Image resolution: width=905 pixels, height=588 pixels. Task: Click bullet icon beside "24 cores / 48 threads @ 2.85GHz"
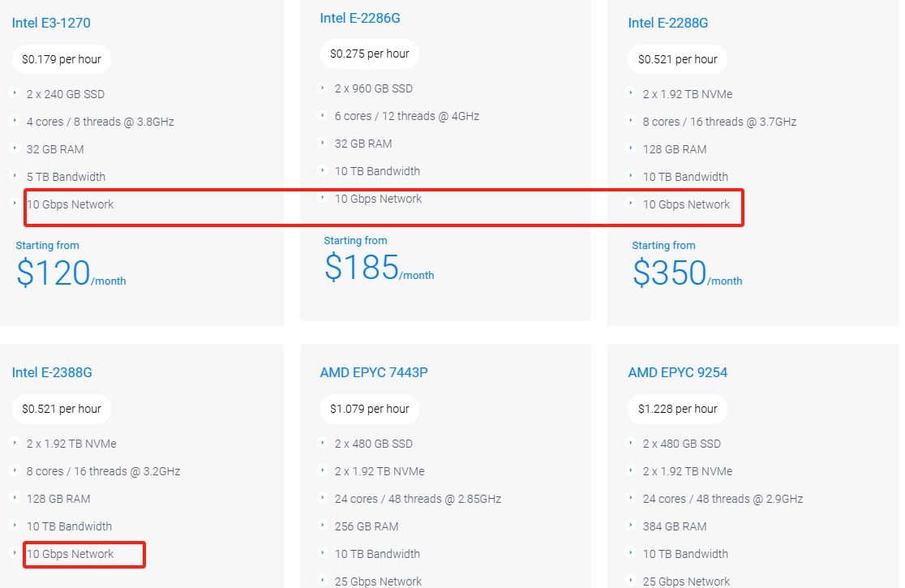point(323,498)
